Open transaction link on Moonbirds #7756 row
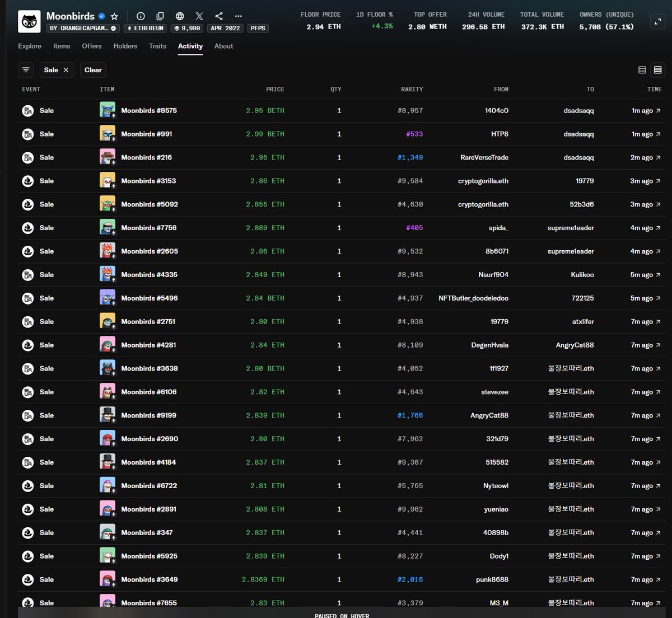This screenshot has width=672, height=618. coord(646,228)
